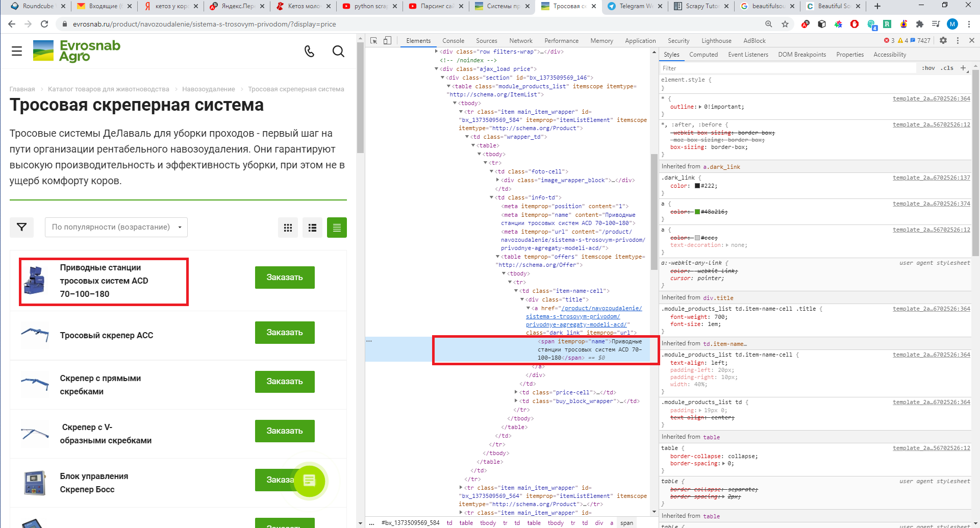Open Блок управления Скрепер Босс product link
Screen dimensions: 980x528
pos(94,483)
